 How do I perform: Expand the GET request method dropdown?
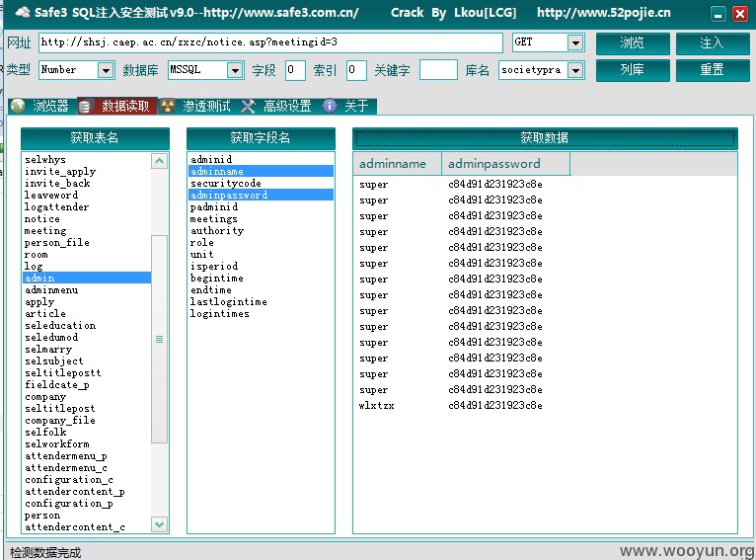tap(575, 42)
